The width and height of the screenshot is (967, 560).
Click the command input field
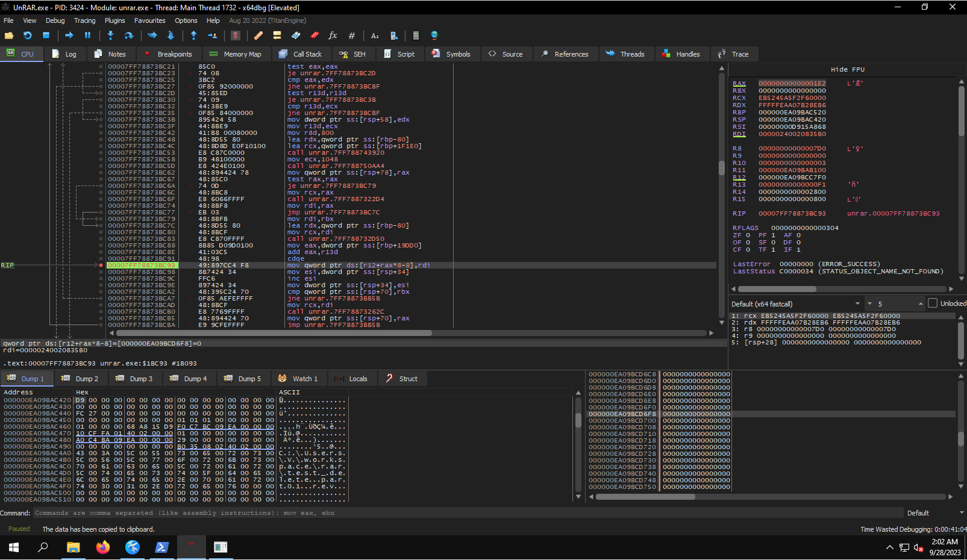point(469,513)
